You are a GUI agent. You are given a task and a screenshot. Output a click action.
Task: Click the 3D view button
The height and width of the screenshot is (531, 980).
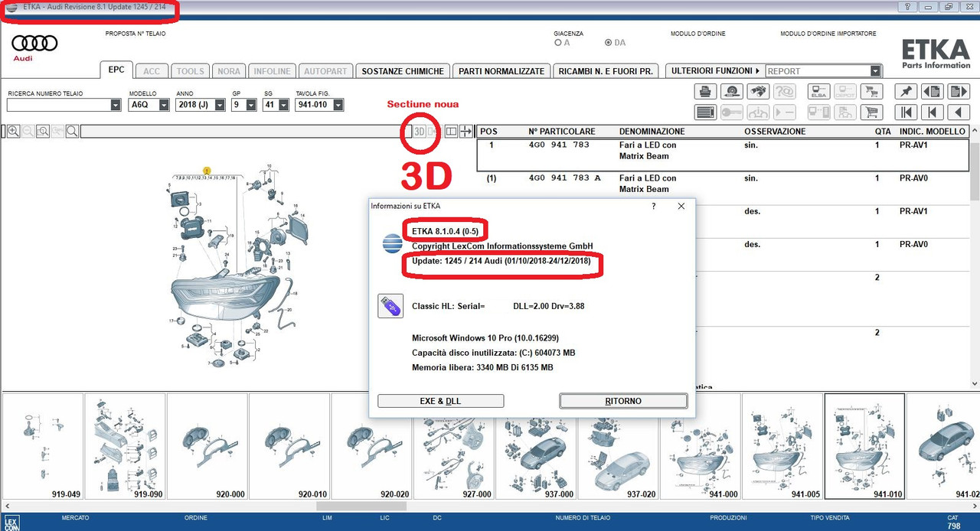point(420,132)
